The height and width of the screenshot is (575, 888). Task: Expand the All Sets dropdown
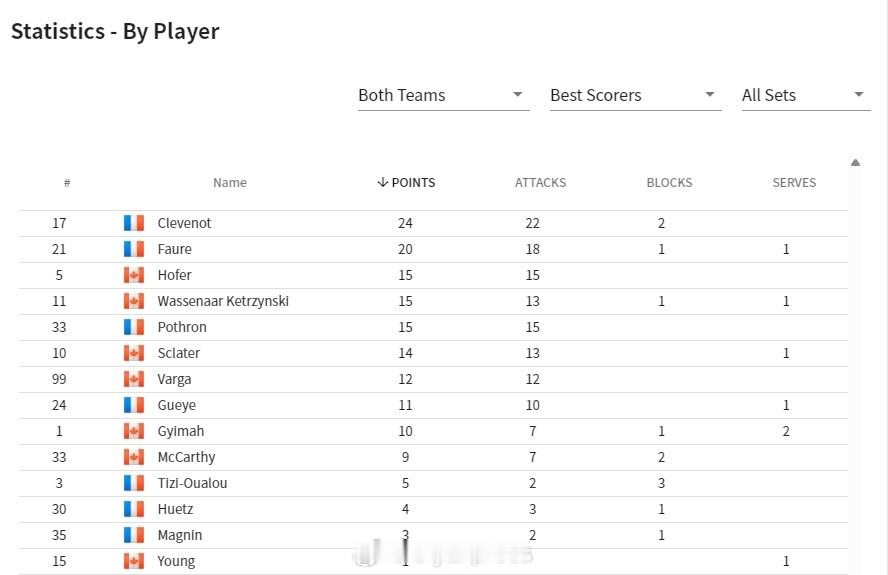[806, 95]
